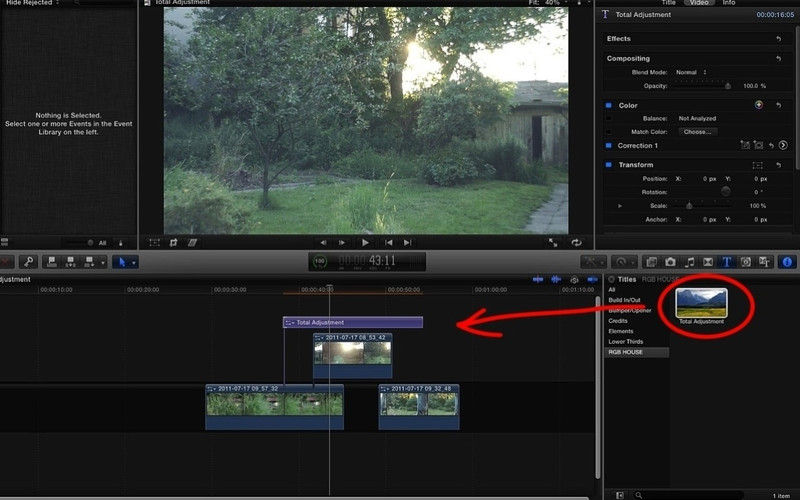Click the insert clip edit button
Viewport: 800px width, 500px height.
70,262
